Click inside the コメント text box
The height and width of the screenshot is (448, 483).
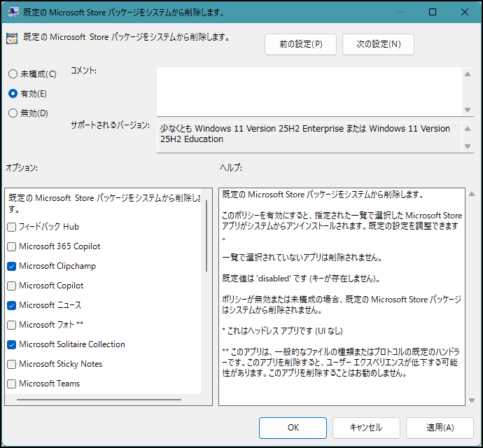coord(308,90)
